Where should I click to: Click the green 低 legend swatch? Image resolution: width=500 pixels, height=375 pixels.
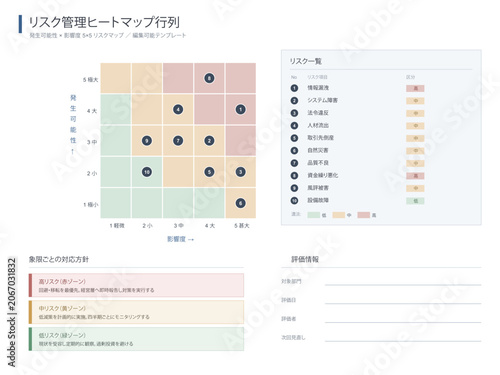pyautogui.click(x=313, y=215)
